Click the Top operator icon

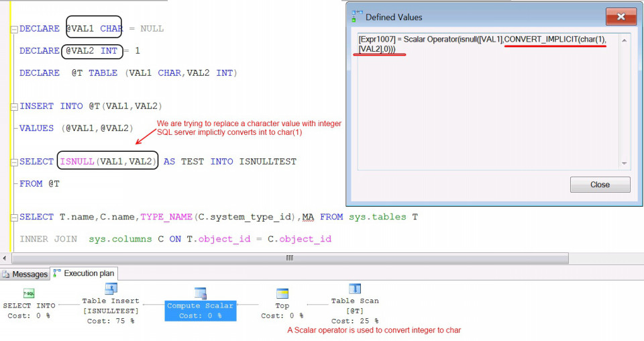click(282, 293)
